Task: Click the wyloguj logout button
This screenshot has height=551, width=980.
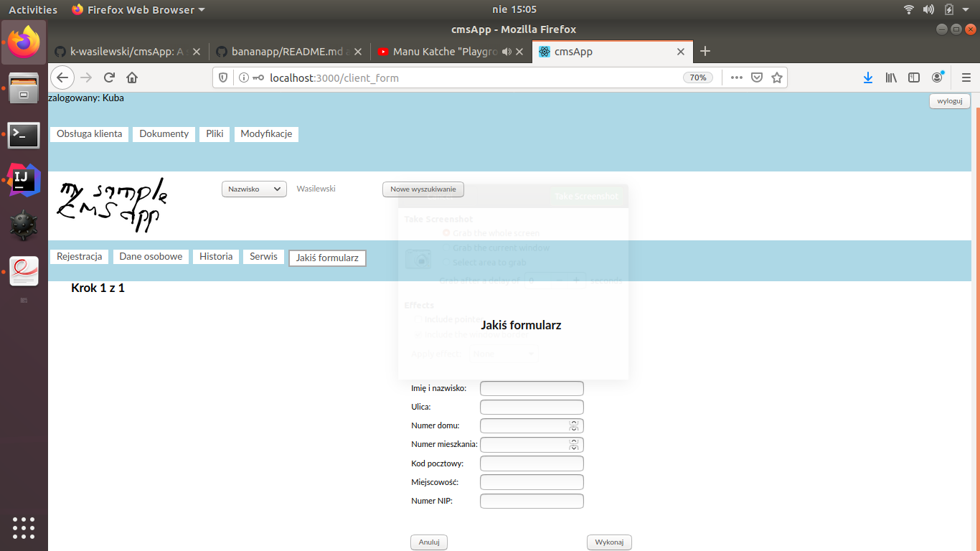Action: coord(950,101)
